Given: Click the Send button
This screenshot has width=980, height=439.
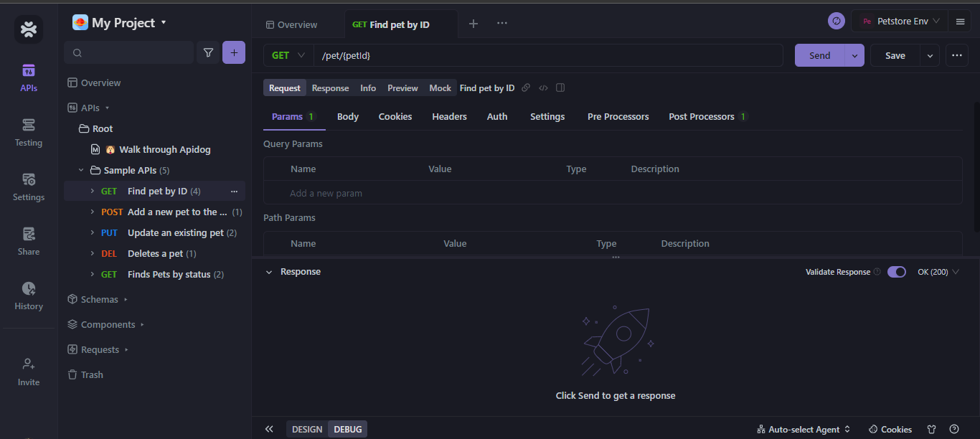Looking at the screenshot, I should tap(820, 55).
